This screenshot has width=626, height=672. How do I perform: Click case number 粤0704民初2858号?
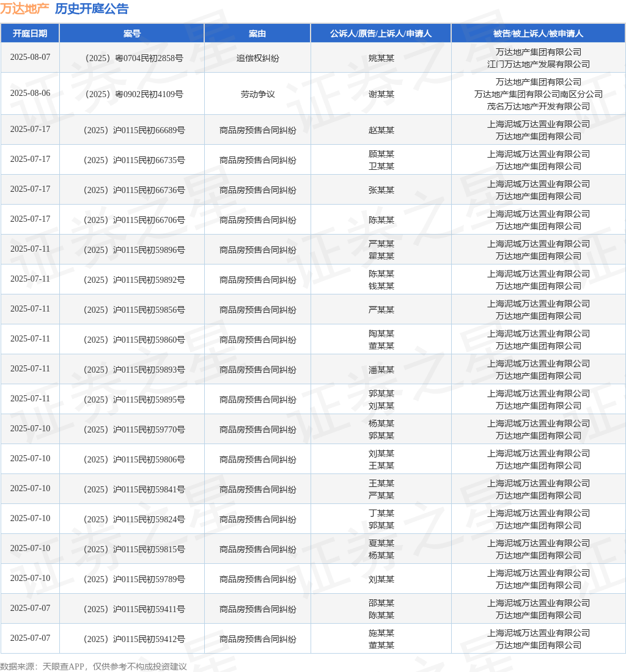click(134, 58)
